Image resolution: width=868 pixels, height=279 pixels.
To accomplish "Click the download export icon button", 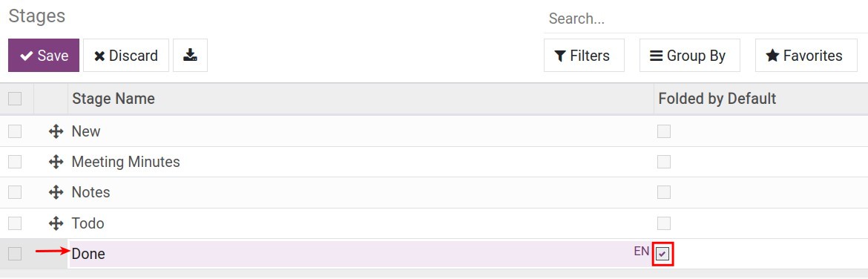I will 190,56.
